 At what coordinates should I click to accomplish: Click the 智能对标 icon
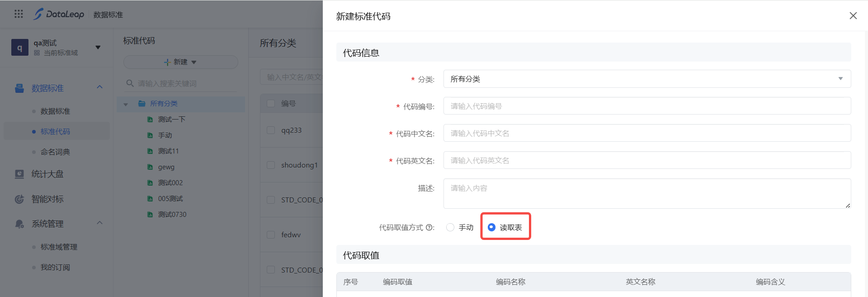[x=19, y=199]
